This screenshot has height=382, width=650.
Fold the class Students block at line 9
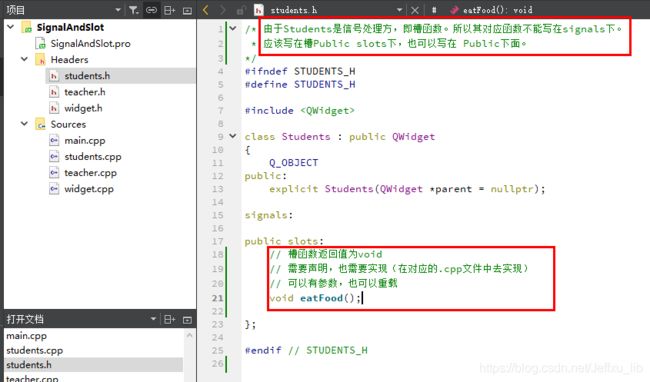click(x=233, y=135)
